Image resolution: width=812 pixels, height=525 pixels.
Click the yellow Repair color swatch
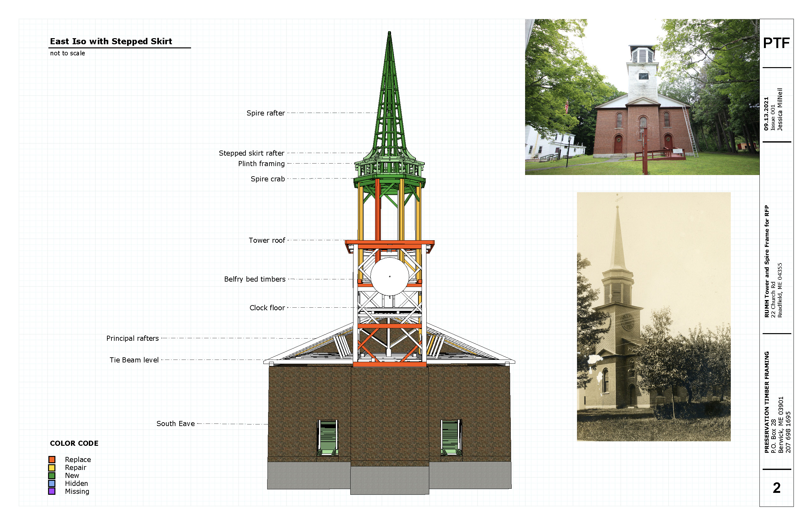tap(52, 468)
